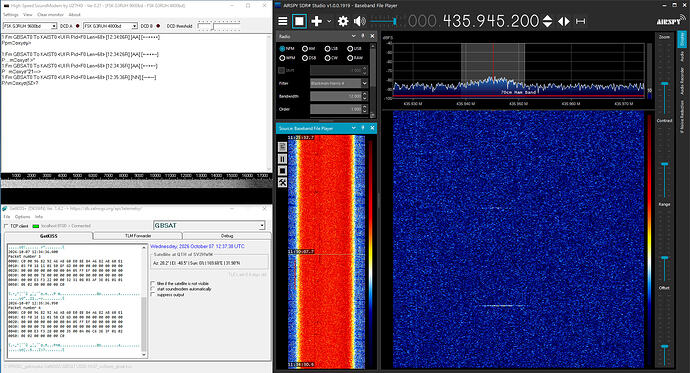Pin the Radio panel
This screenshot has width=690, height=373.
coord(363,36)
